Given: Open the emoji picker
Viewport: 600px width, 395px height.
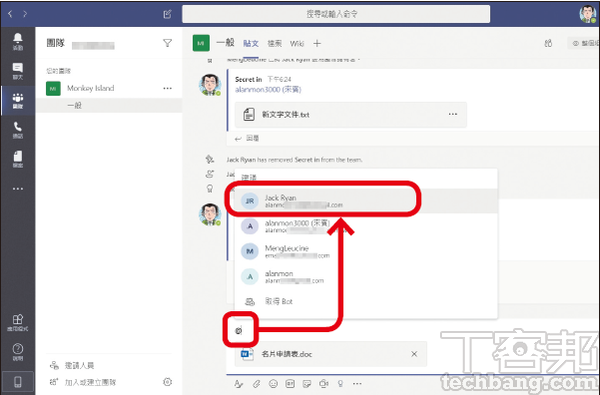Looking at the screenshot, I should [273, 384].
